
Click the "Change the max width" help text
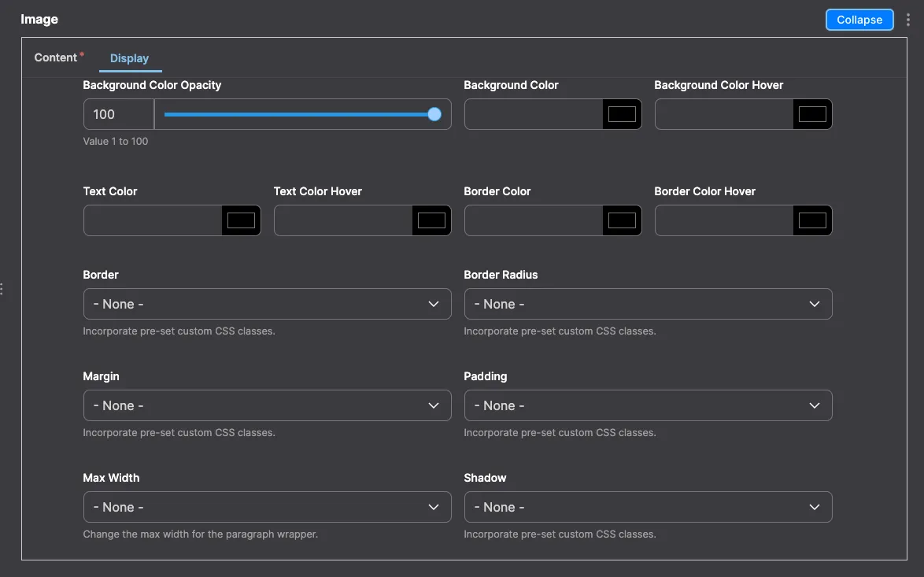[201, 534]
